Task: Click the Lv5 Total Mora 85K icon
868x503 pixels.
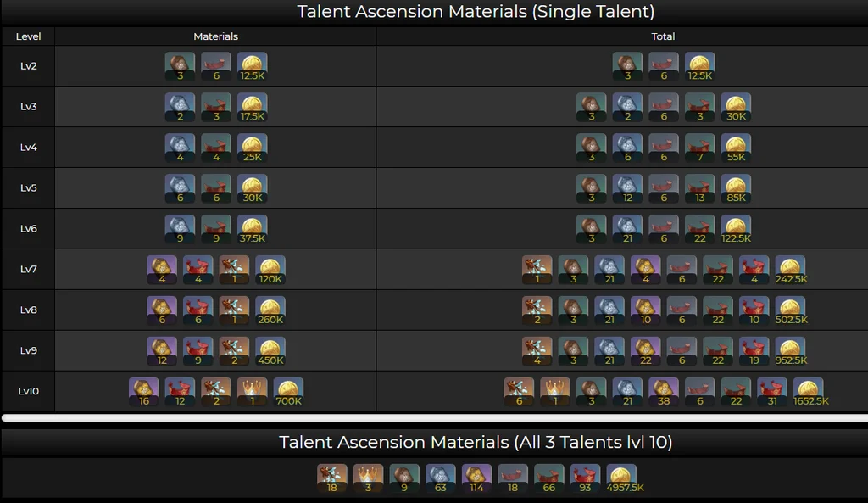Action: coord(736,188)
